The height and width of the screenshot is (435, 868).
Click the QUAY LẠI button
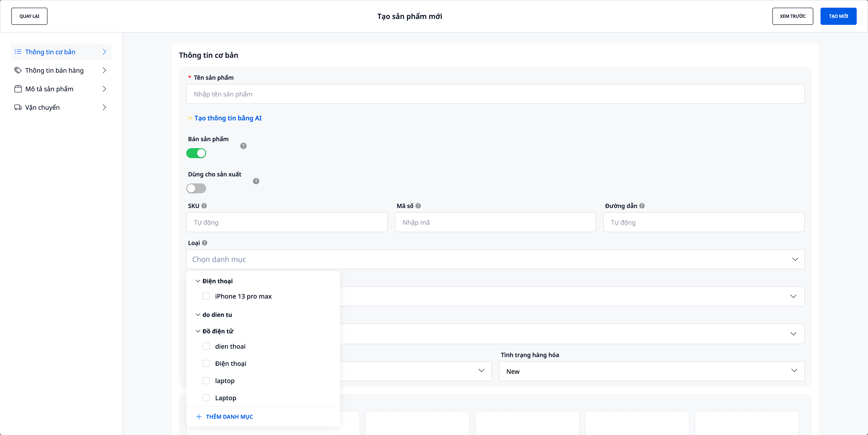tap(29, 16)
